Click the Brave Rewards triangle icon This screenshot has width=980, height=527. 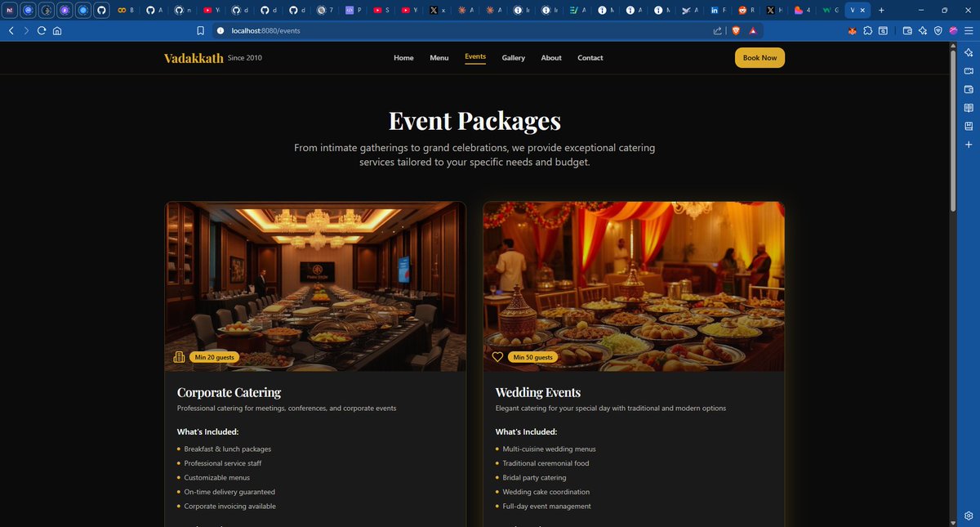point(752,30)
